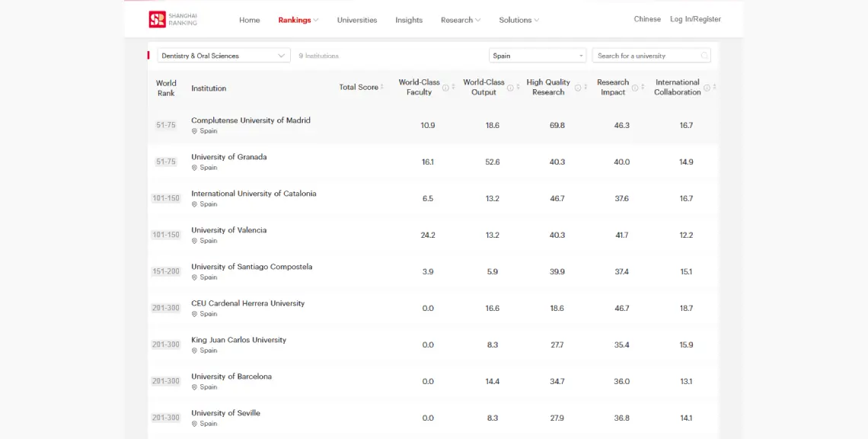Click the 36.8 Research Impact value

tap(621, 418)
